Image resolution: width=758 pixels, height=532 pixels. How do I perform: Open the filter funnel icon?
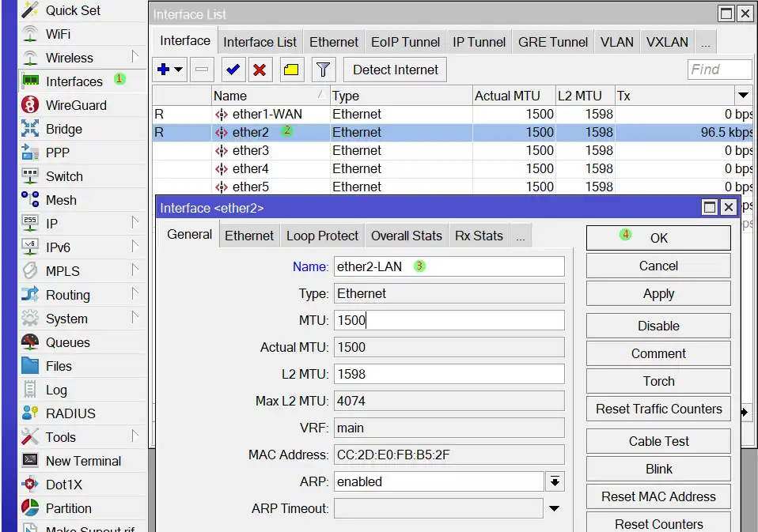322,70
